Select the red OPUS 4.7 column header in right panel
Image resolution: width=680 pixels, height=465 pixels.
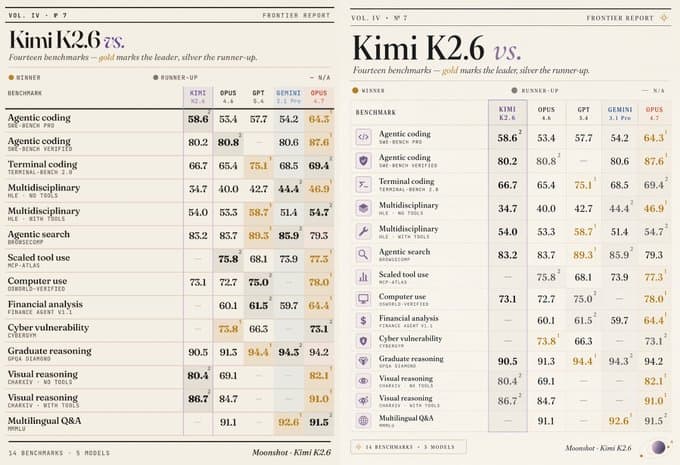654,113
